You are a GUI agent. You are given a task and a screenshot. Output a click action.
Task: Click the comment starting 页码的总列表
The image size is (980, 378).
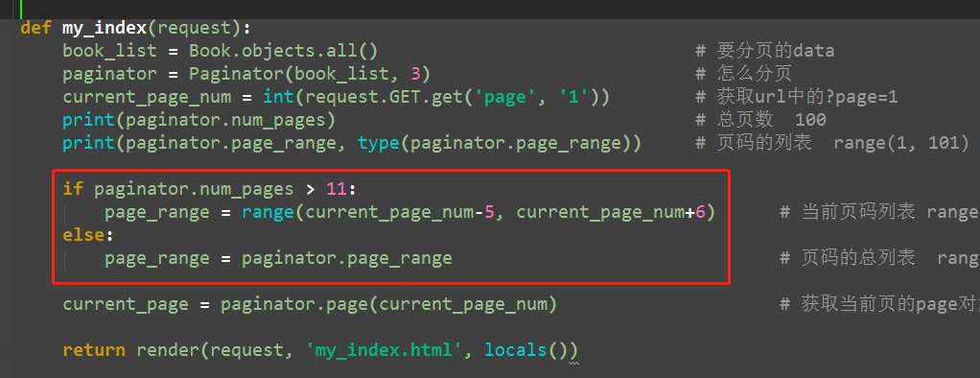pos(879,258)
